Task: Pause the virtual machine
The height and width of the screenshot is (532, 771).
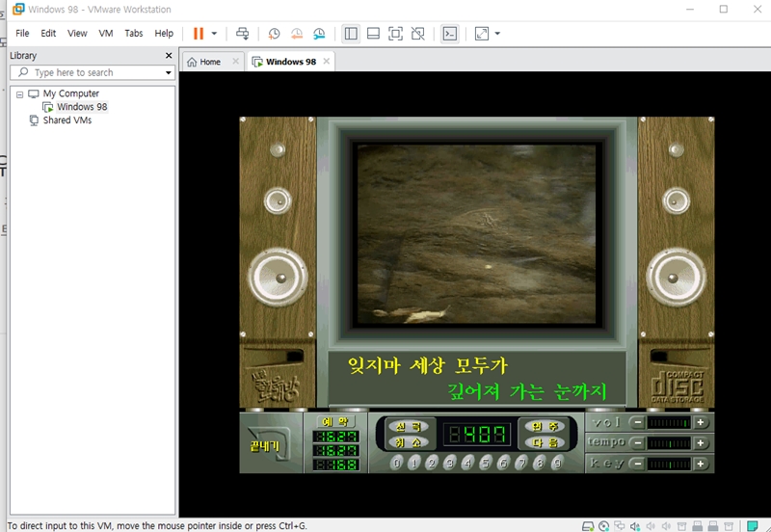Action: tap(199, 34)
